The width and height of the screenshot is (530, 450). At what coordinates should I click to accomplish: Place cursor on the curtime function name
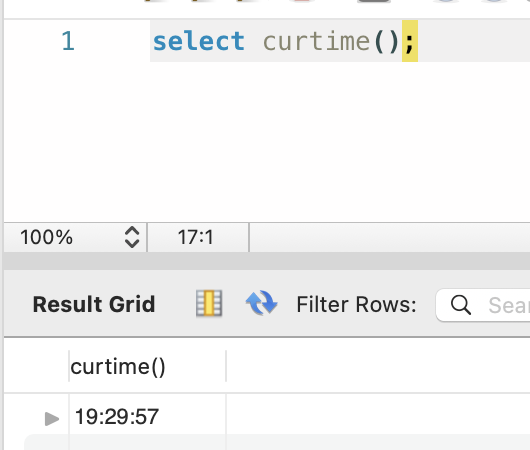point(317,41)
